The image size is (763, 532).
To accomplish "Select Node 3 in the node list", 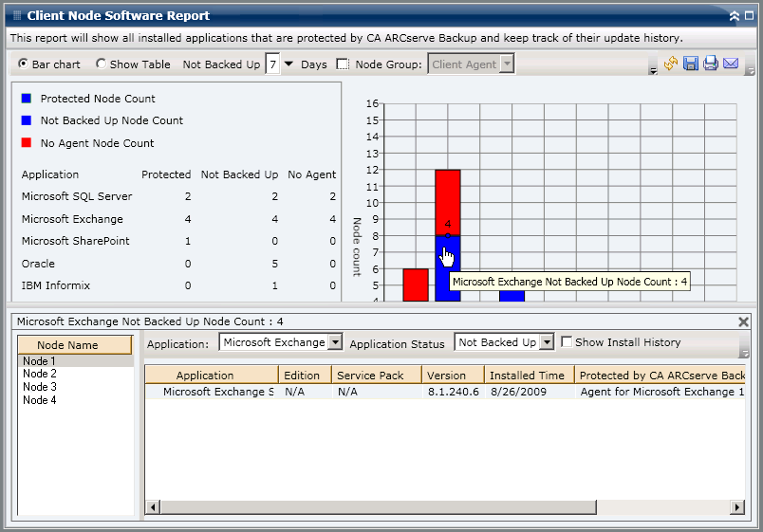I will pos(40,387).
